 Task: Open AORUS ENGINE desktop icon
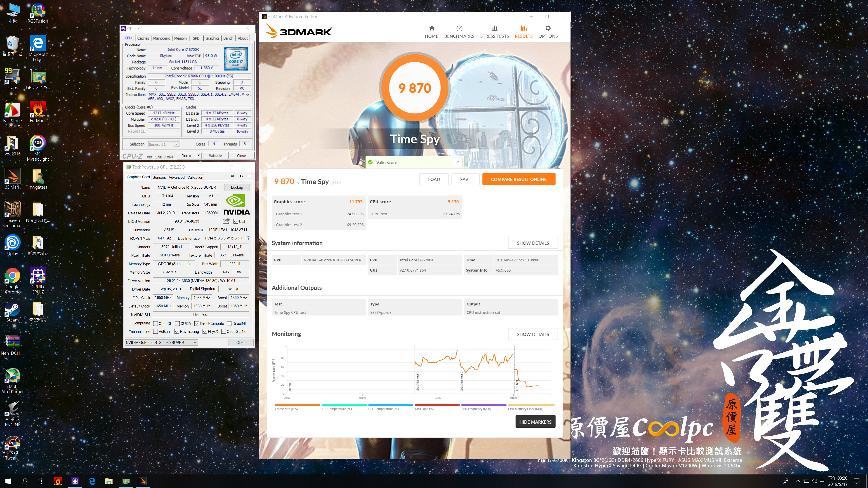(12, 414)
